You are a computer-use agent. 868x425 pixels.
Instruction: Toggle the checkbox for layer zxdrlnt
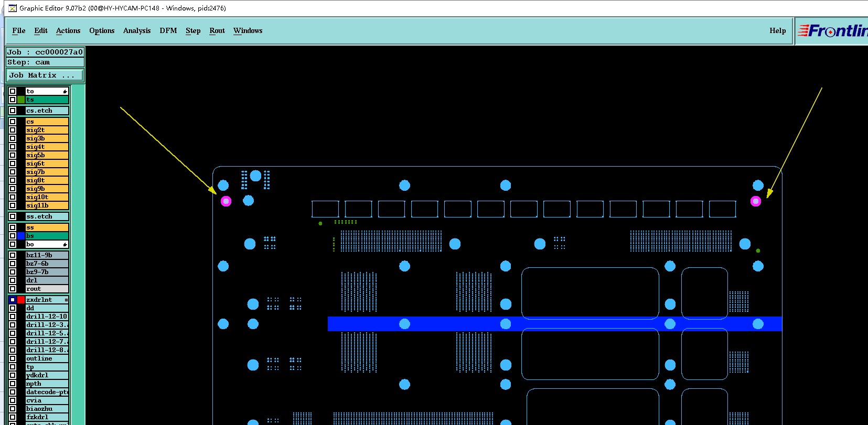tap(13, 300)
